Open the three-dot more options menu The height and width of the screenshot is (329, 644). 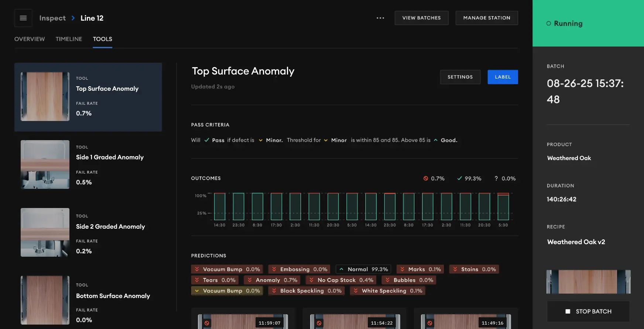point(380,18)
